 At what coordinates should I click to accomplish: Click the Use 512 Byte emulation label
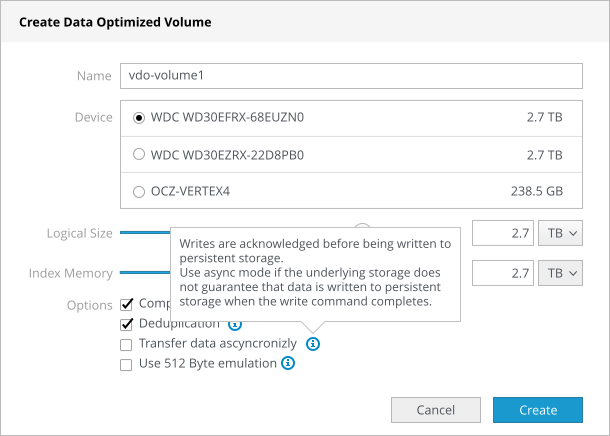click(x=208, y=363)
